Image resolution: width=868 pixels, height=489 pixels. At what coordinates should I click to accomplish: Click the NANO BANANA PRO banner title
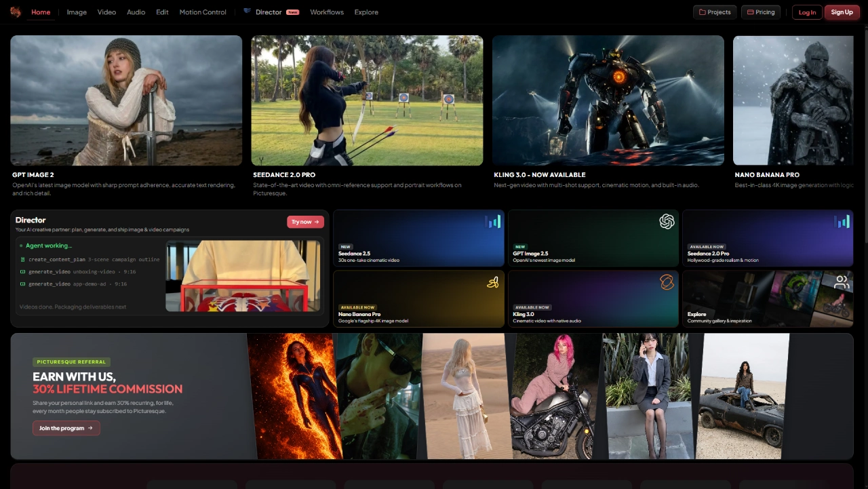click(x=767, y=175)
